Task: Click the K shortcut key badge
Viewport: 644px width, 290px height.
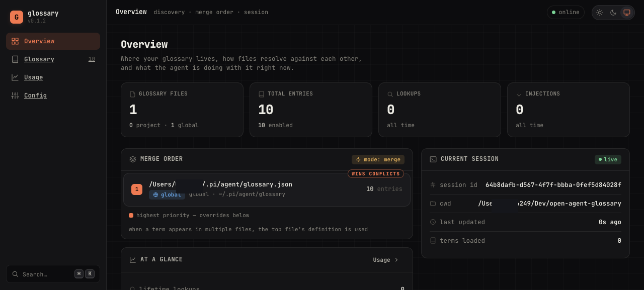Action: [90, 274]
